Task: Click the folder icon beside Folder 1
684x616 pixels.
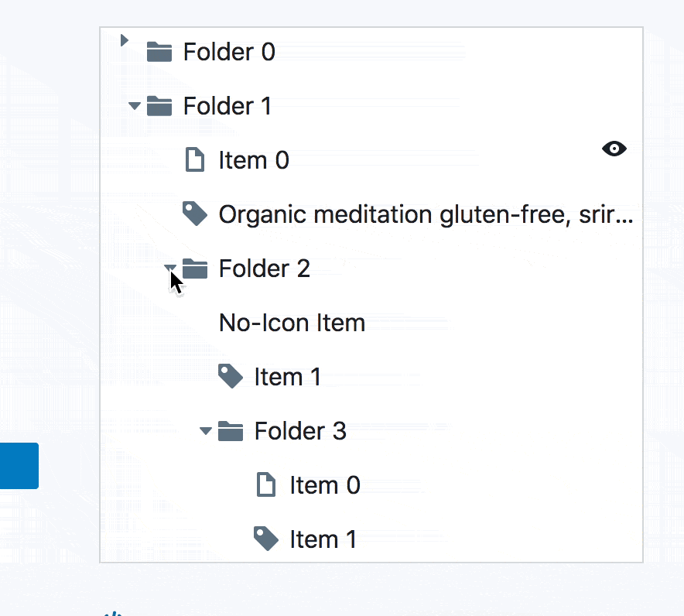Action: coord(159,105)
